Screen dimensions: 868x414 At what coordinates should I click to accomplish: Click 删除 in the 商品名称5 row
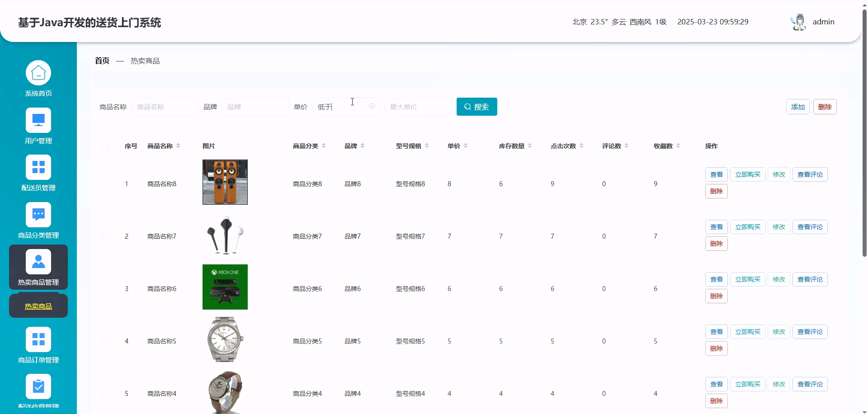pyautogui.click(x=716, y=348)
